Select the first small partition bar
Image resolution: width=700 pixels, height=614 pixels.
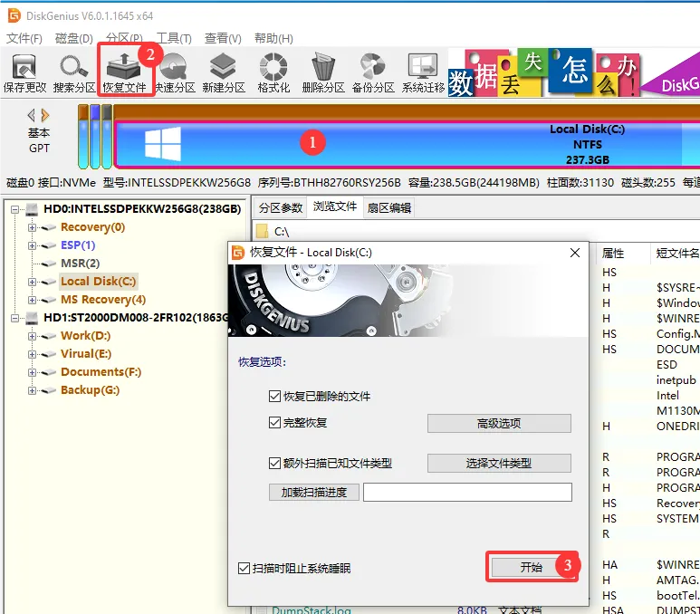(83, 137)
